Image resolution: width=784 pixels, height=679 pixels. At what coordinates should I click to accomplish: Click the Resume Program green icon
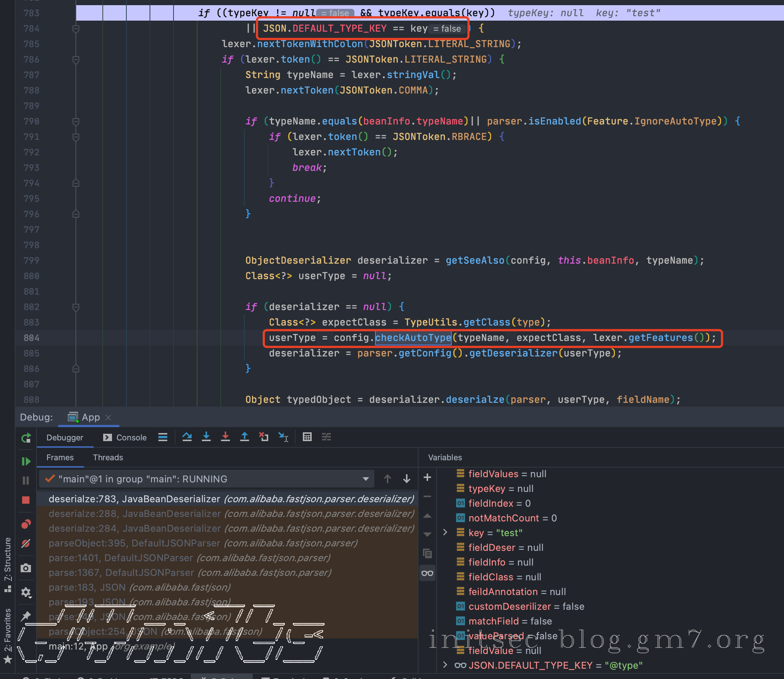(26, 461)
